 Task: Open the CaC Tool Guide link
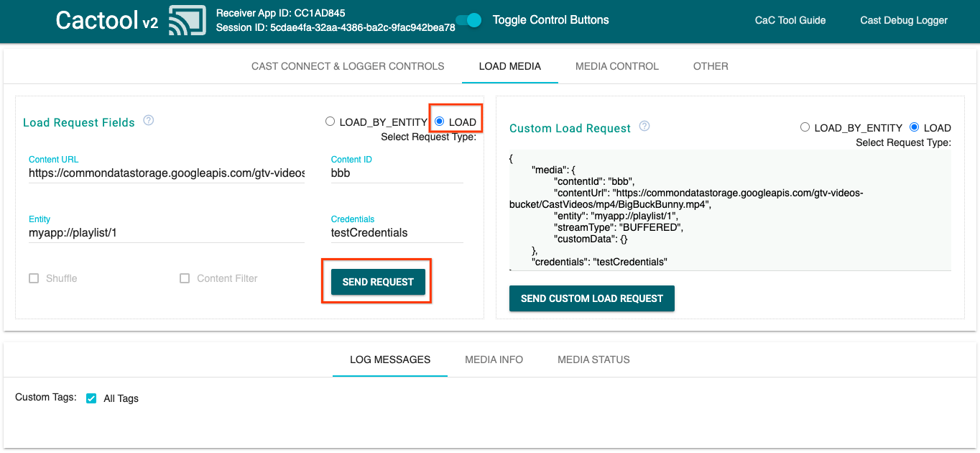(790, 20)
